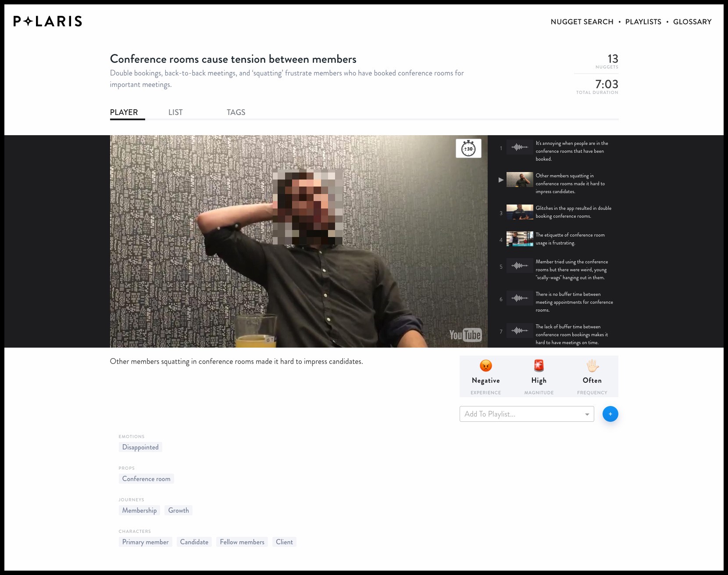Open nugget 4 thumbnail about etiquette
Image resolution: width=728 pixels, height=575 pixels.
(x=520, y=239)
